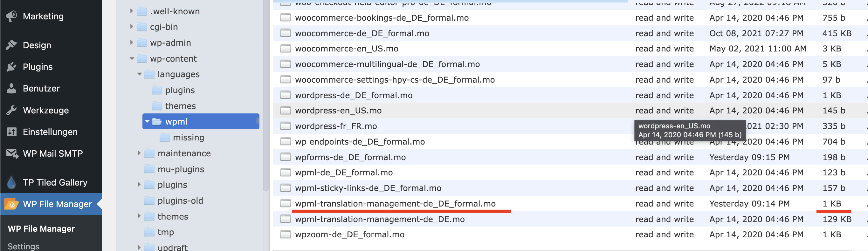The image size is (868, 251).
Task: Select the themes folder under languages
Action: [180, 106]
